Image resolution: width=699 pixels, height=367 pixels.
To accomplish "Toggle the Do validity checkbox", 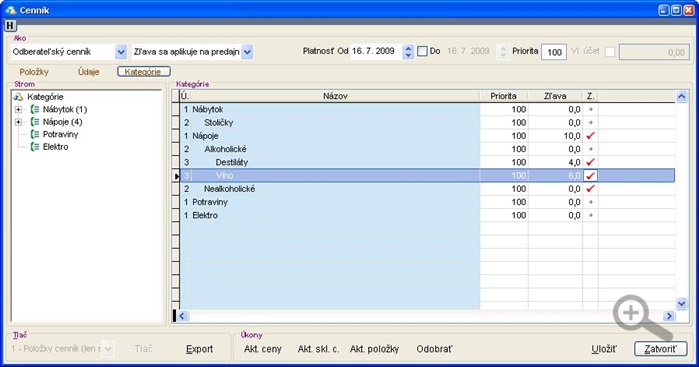I will 422,51.
